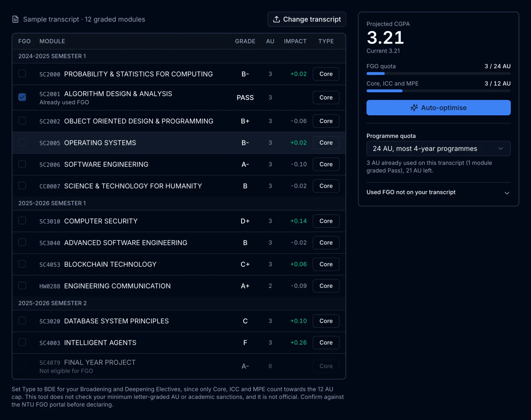The image size is (531, 420).
Task: Click the sparkle icon on Auto-optimise
Action: coord(414,108)
